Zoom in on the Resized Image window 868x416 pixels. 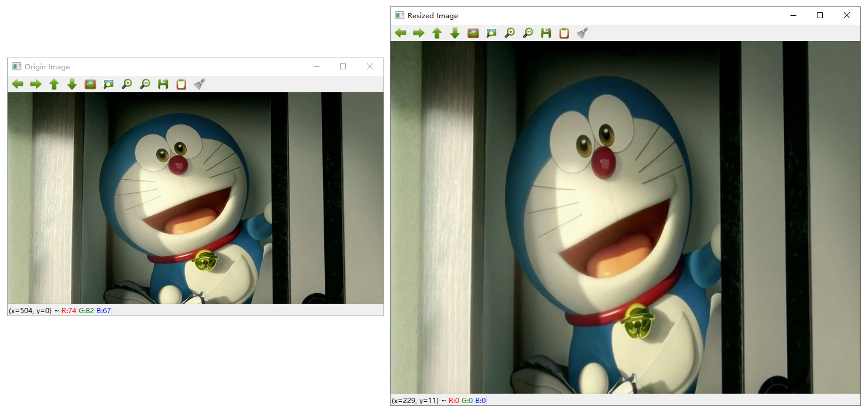(509, 33)
